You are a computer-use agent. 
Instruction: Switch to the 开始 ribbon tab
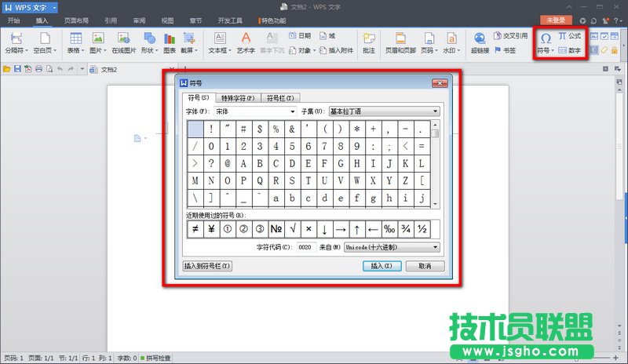point(13,20)
